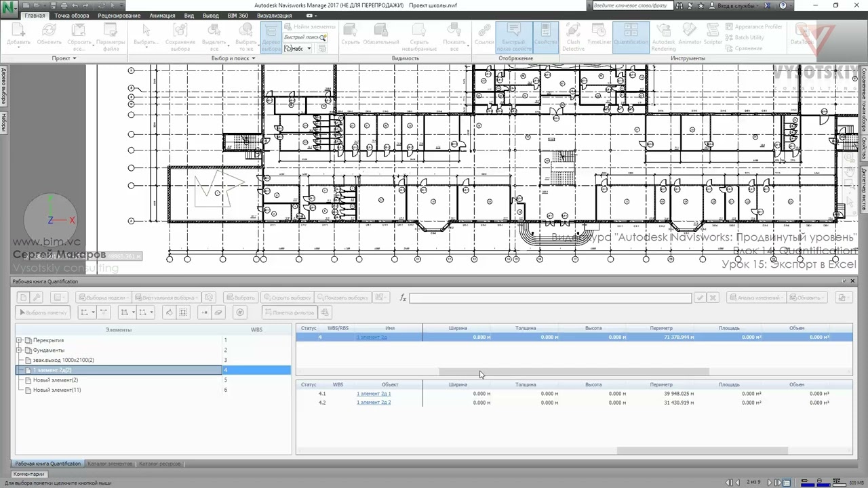
Task: Click the Добавить (Append) ribbon icon
Action: point(18,36)
